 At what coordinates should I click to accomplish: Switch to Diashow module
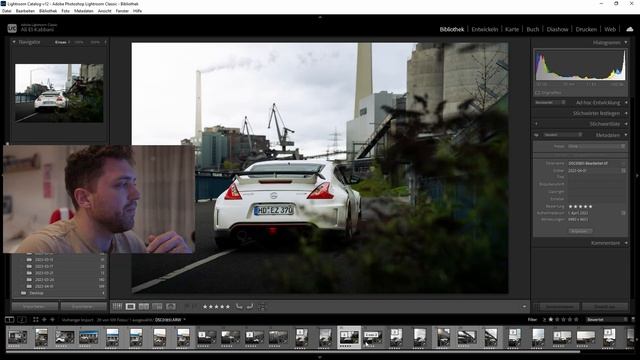pyautogui.click(x=557, y=29)
